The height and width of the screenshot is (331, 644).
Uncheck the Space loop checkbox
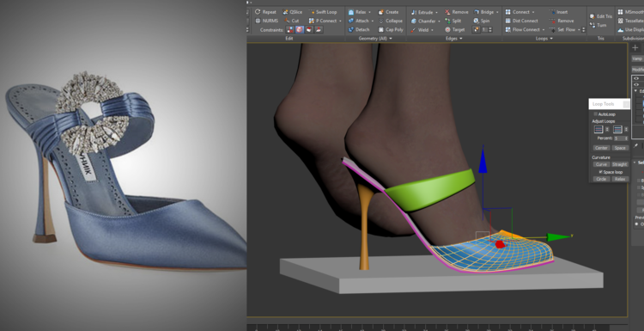point(601,172)
